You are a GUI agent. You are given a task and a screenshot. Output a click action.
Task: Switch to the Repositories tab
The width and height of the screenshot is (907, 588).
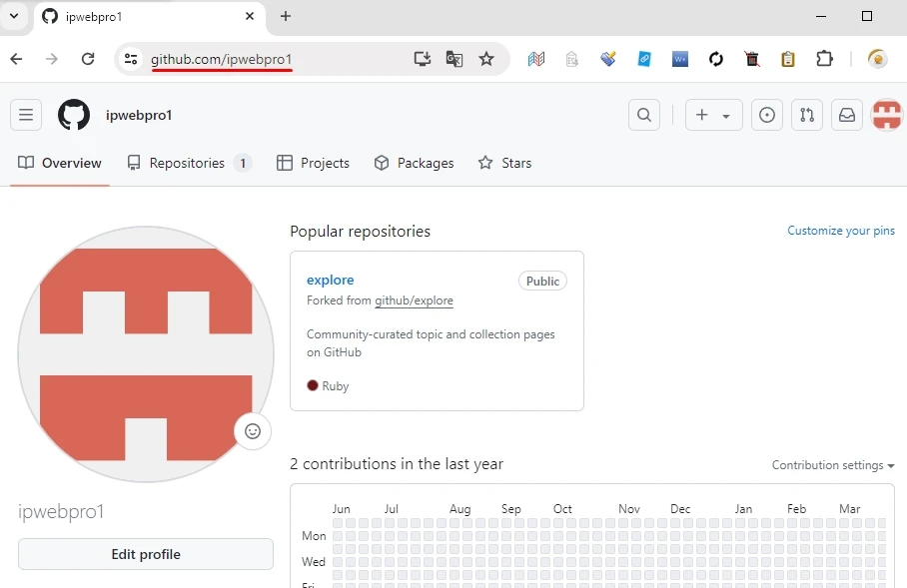point(188,163)
